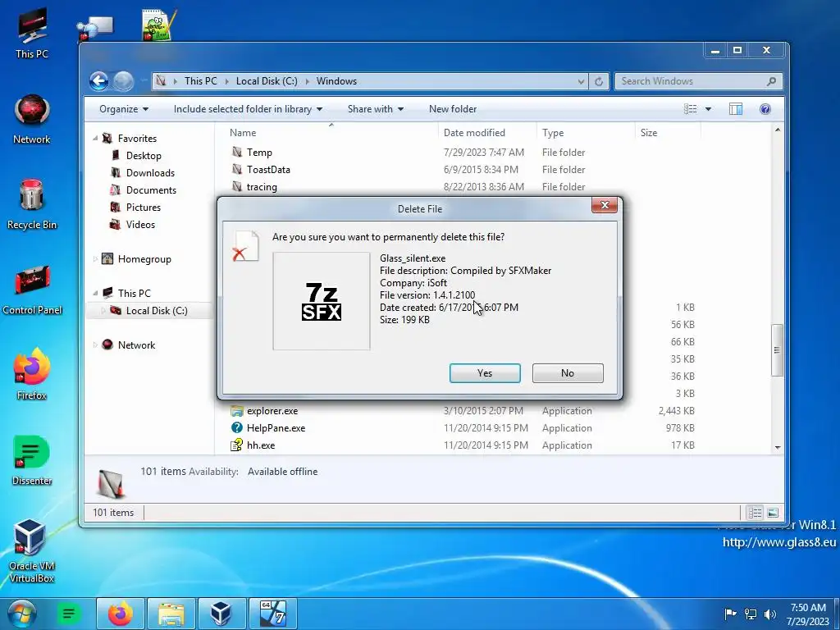
Task: Create a New folder
Action: tap(453, 109)
